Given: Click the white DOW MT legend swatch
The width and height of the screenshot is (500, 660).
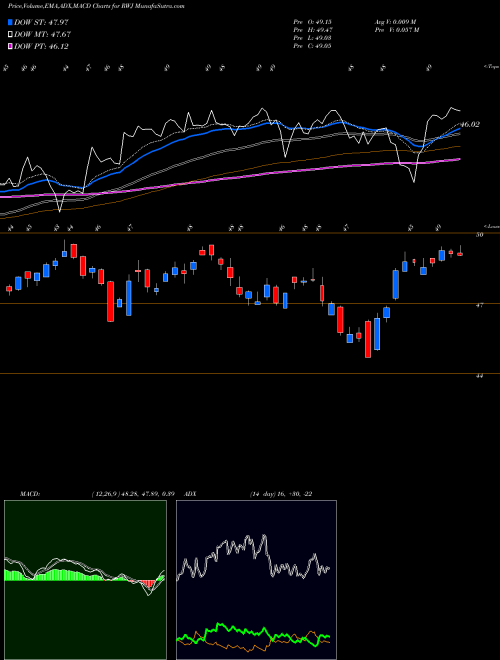Looking at the screenshot, I should pyautogui.click(x=11, y=35).
